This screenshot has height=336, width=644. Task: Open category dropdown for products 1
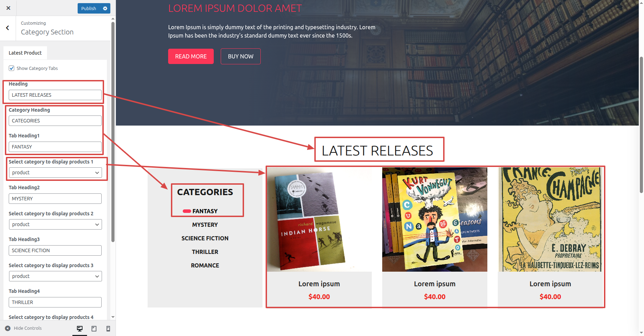55,173
